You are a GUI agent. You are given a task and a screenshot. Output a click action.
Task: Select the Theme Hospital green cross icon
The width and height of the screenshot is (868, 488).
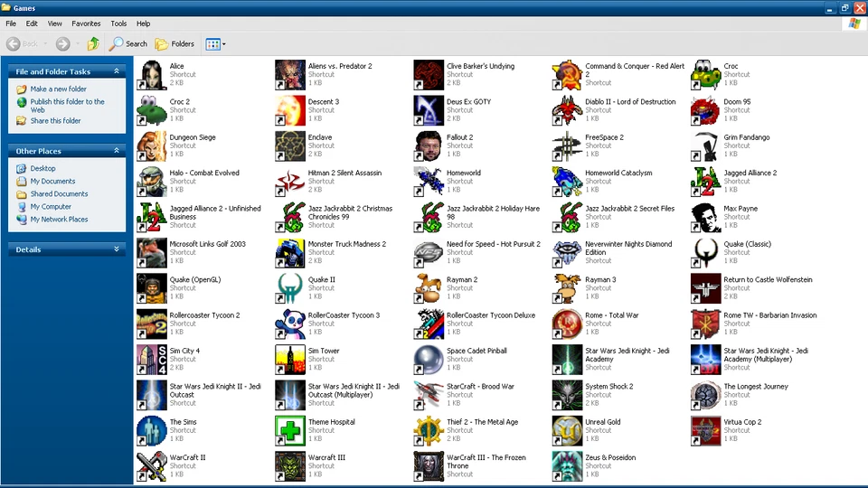(x=290, y=430)
